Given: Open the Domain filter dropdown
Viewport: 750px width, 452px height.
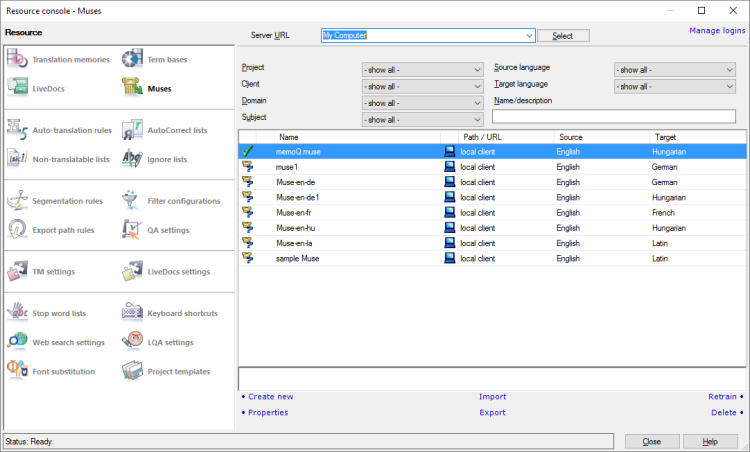Looking at the screenshot, I should (x=422, y=103).
